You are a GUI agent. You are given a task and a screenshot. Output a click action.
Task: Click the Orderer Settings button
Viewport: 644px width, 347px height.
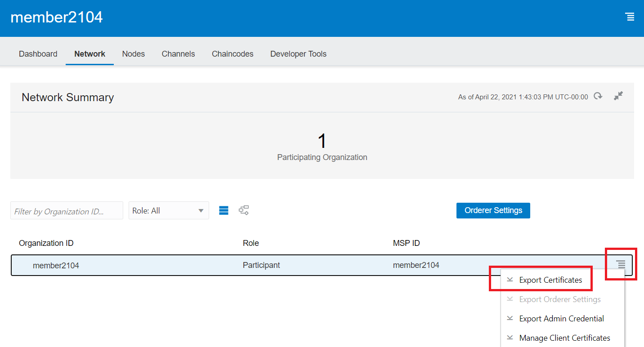(493, 210)
